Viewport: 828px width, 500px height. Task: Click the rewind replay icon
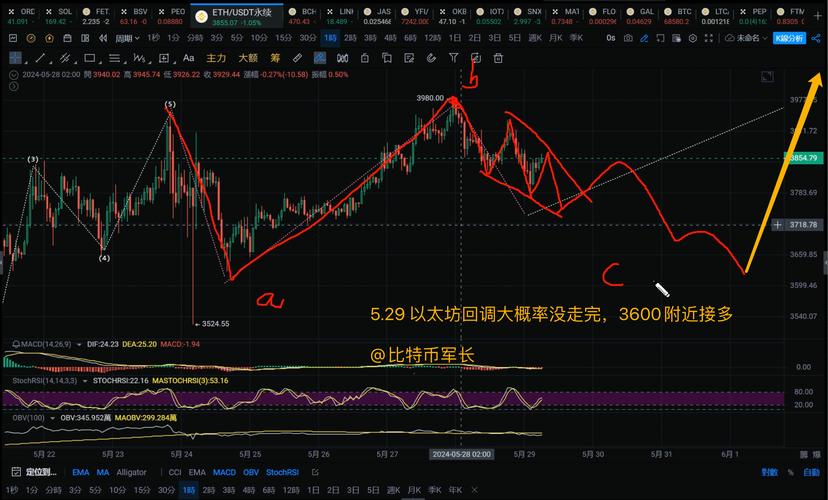coord(103,38)
